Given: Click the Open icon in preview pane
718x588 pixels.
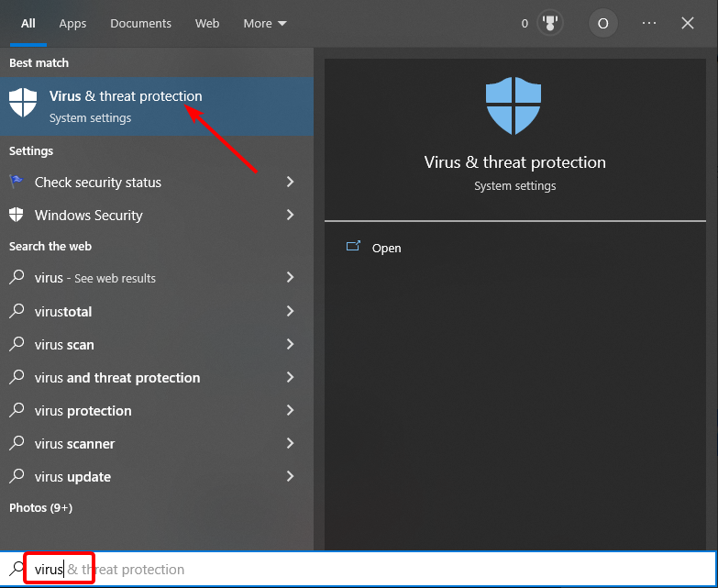Looking at the screenshot, I should pyautogui.click(x=353, y=248).
